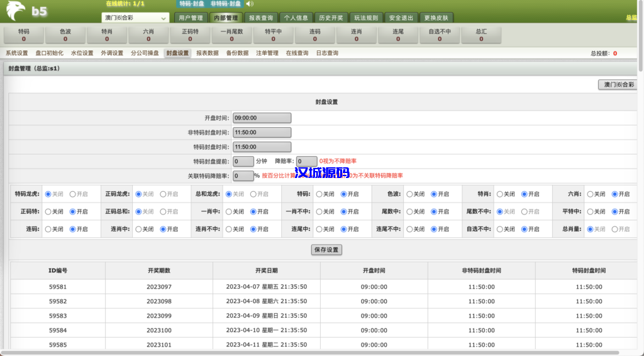This screenshot has width=644, height=356.
Task: Open the 历史开奖 menu tab
Action: click(x=331, y=18)
